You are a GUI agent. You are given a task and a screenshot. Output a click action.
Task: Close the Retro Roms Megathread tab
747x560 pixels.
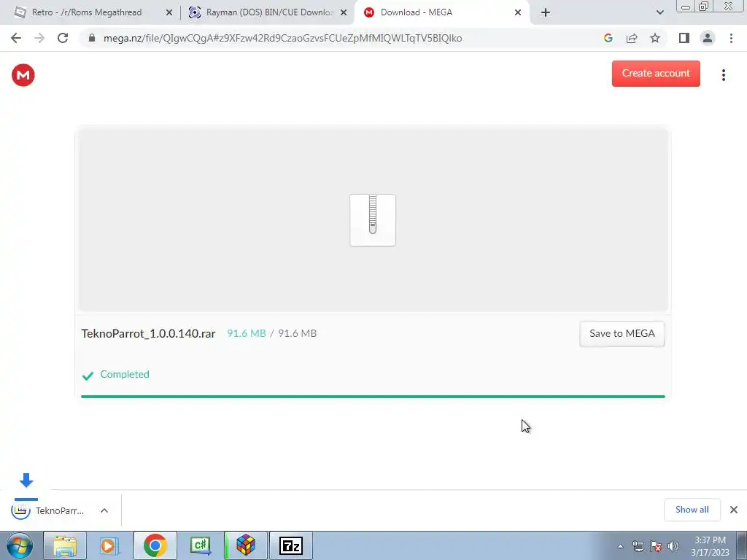169,13
